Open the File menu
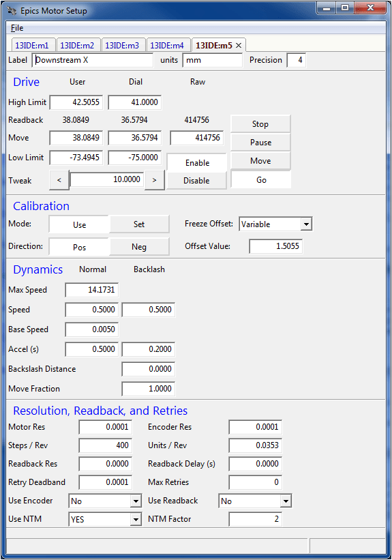 (17, 28)
